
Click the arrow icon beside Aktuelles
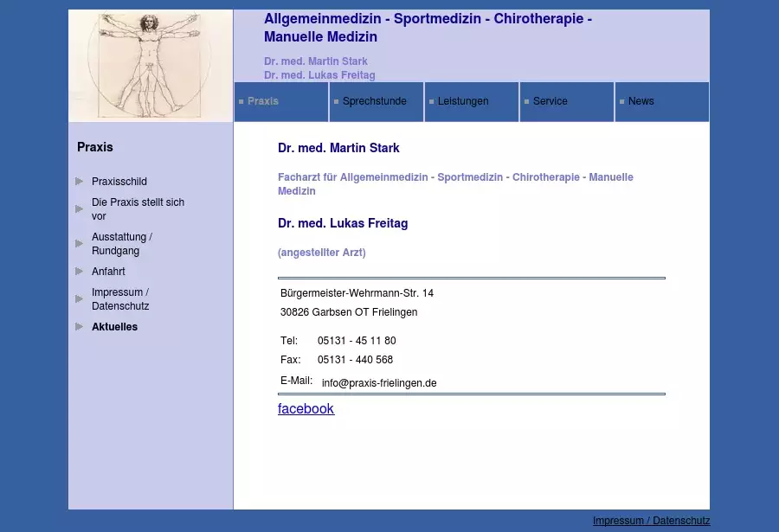click(x=80, y=327)
